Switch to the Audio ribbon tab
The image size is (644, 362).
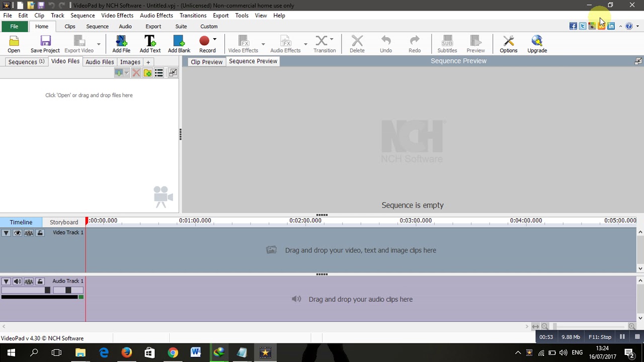[125, 27]
